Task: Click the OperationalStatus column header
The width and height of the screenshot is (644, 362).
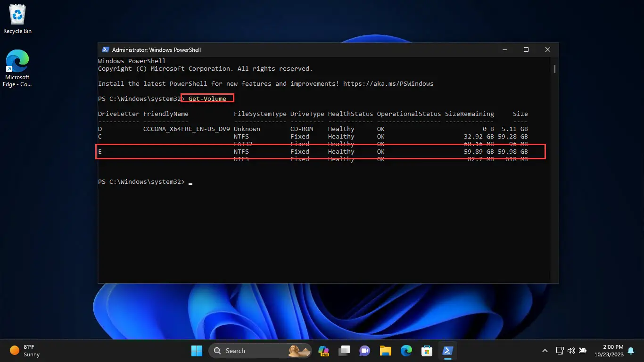Action: [x=409, y=114]
